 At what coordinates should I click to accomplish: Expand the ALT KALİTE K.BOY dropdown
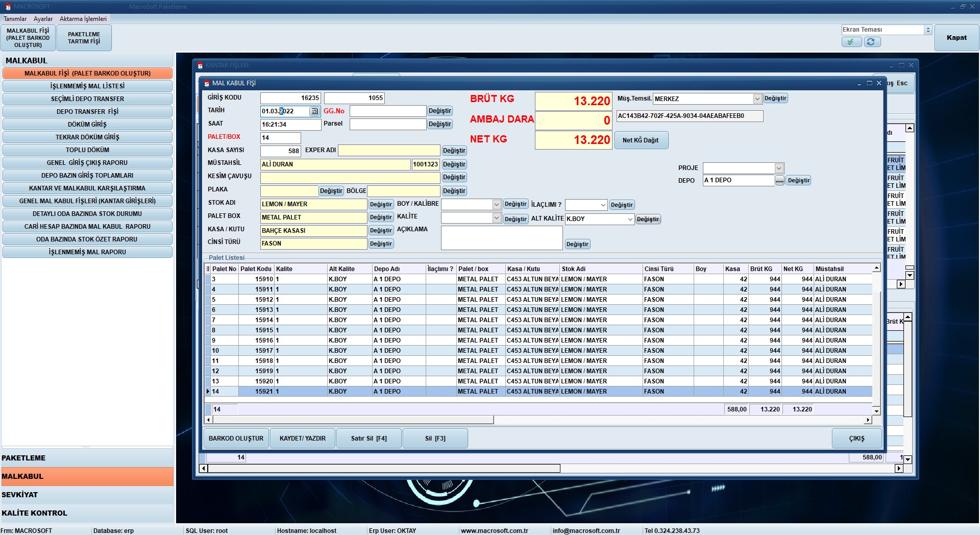630,219
